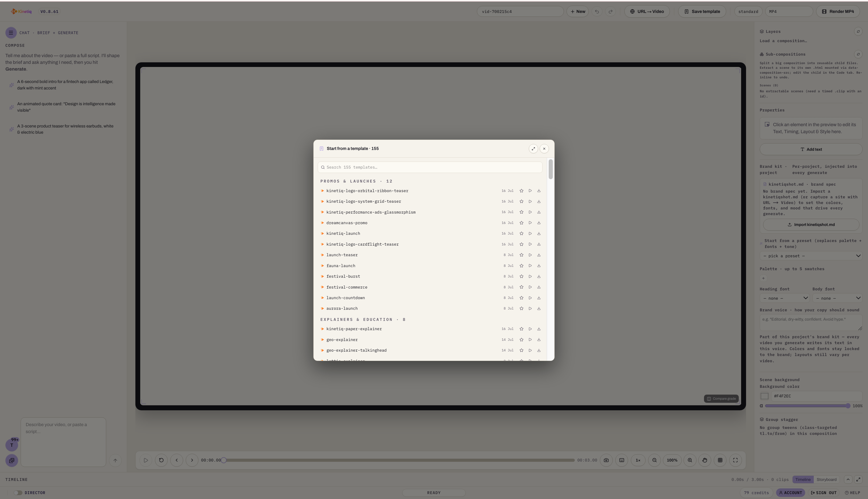Star the launch-countdown template

point(521,298)
